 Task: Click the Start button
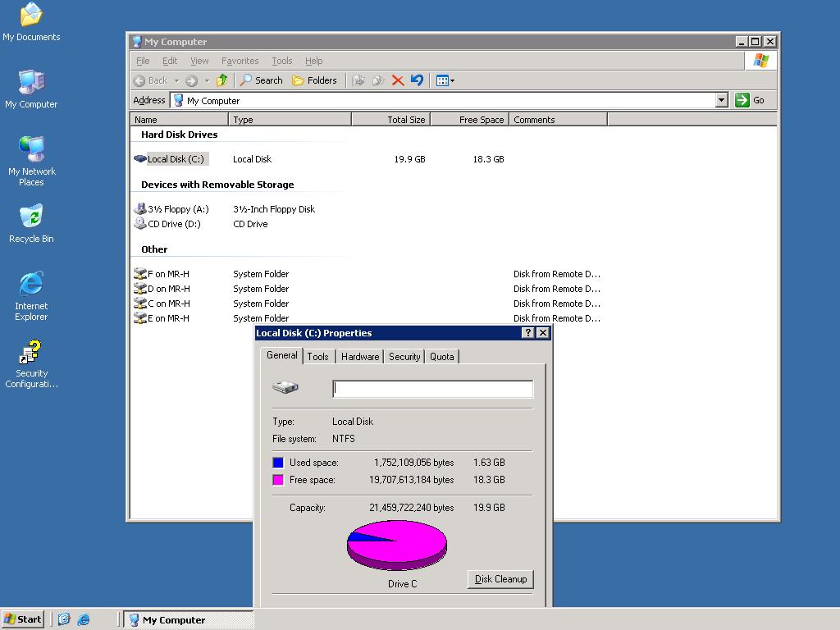click(23, 619)
